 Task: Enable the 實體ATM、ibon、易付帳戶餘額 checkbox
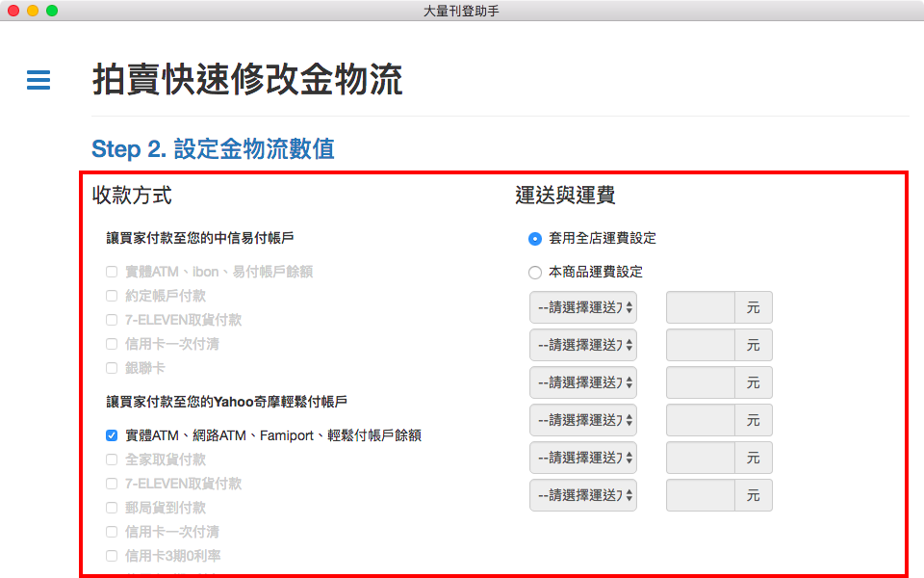click(112, 272)
